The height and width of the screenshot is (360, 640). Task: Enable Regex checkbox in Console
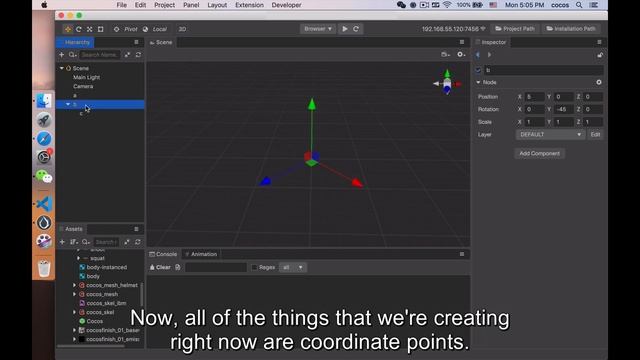tap(254, 267)
